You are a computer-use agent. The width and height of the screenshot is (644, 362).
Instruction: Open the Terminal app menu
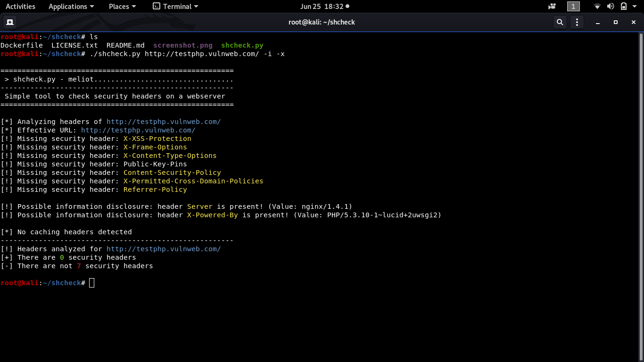pyautogui.click(x=176, y=7)
